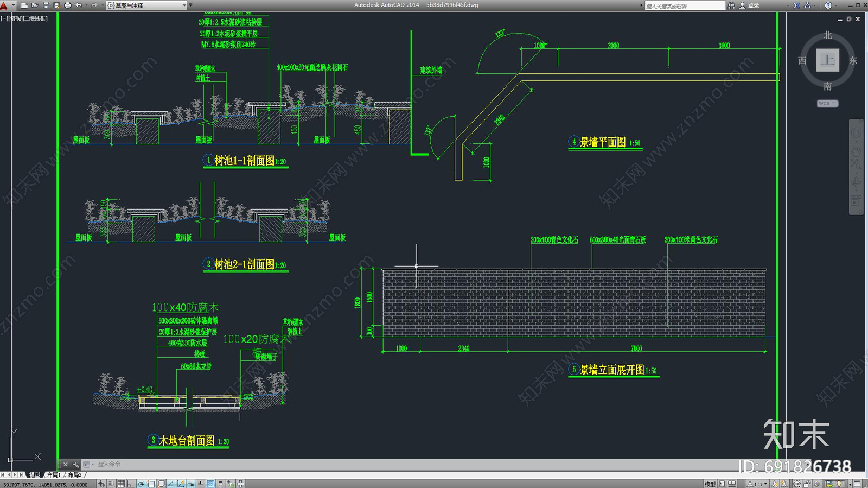Open the workspace selector 草图与注释

[146, 5]
